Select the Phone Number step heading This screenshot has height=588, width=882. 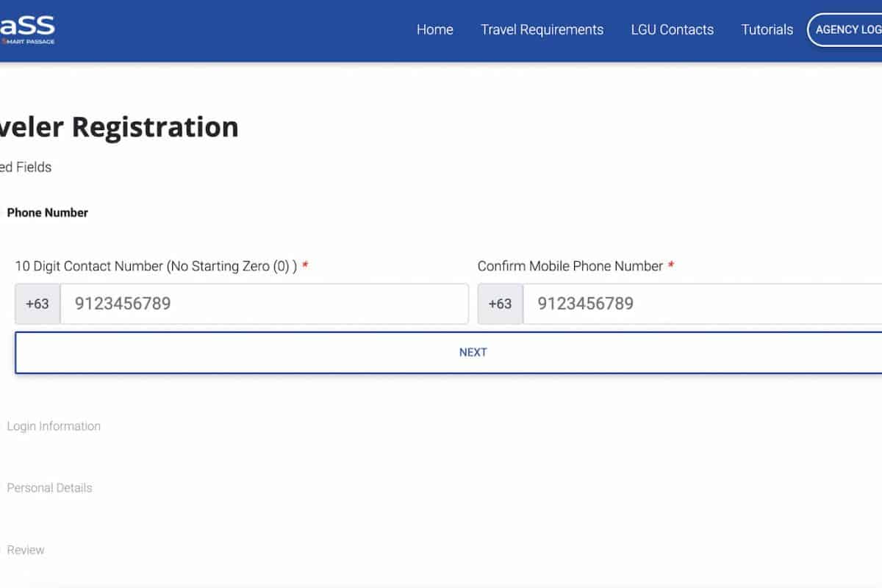pos(47,212)
